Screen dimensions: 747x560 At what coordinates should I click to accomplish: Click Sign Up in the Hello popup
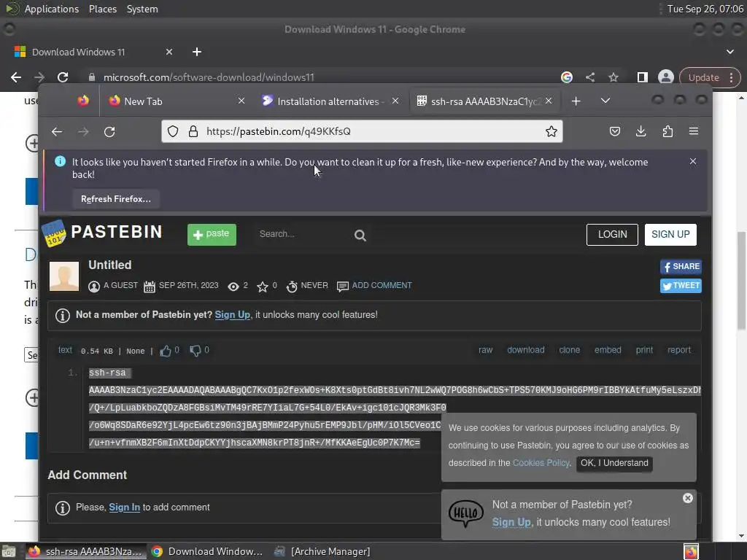pyautogui.click(x=511, y=522)
